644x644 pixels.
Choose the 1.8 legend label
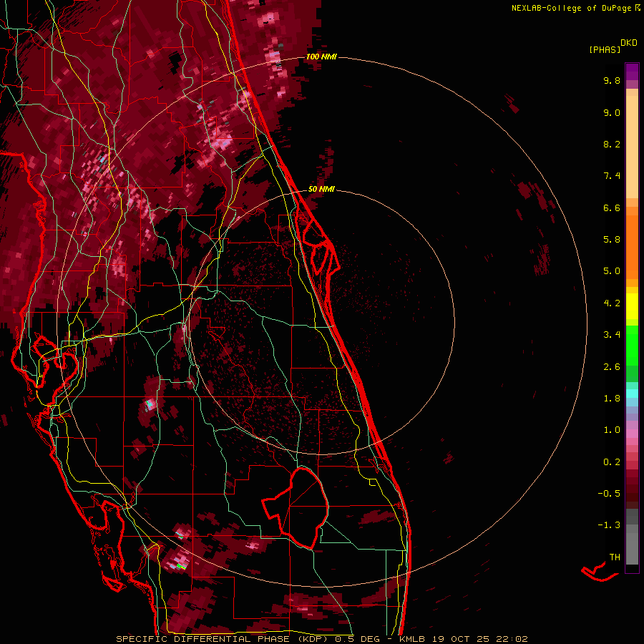coord(612,399)
